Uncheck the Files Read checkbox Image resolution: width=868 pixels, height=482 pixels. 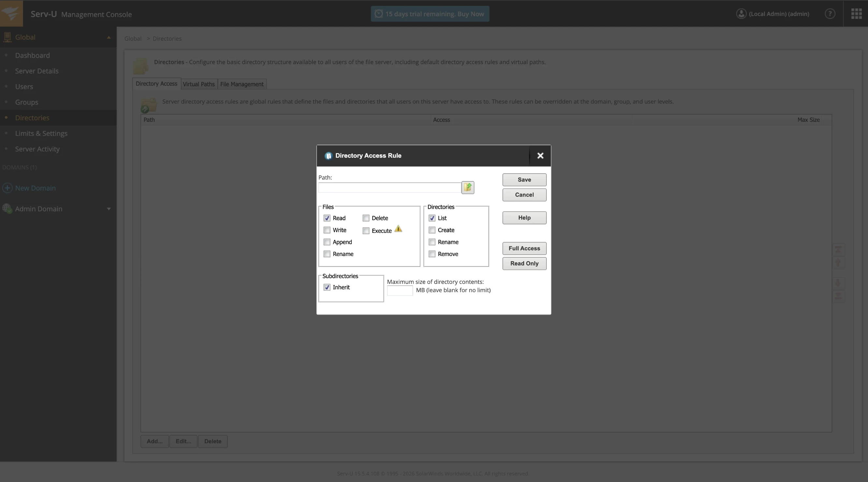327,218
